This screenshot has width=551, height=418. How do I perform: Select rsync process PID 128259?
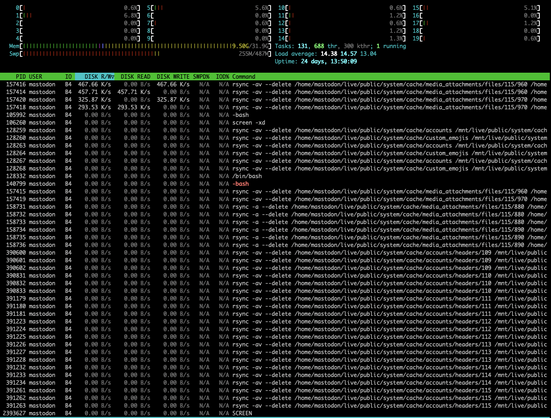276,130
